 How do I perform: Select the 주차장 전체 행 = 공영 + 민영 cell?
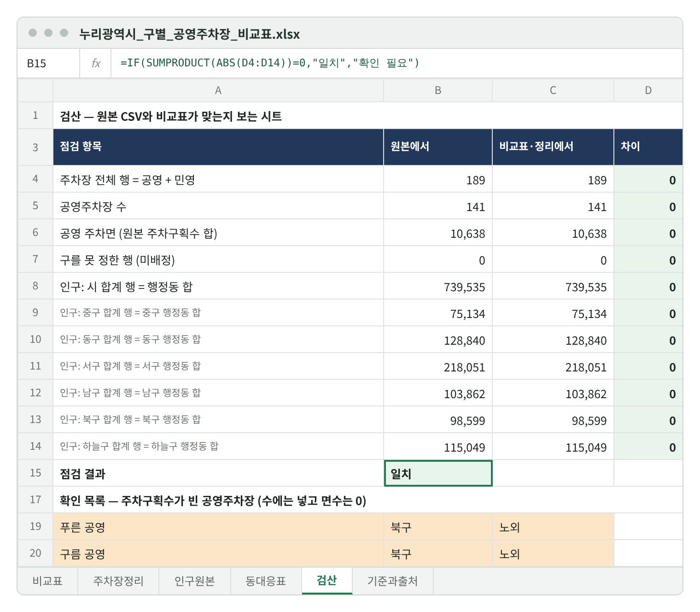pyautogui.click(x=218, y=179)
